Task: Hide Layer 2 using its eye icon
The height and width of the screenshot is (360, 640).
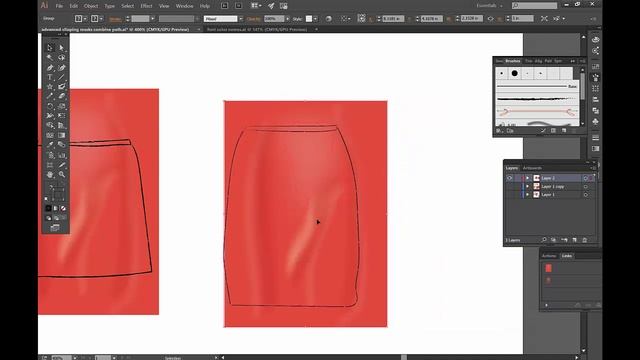Action: (509, 178)
